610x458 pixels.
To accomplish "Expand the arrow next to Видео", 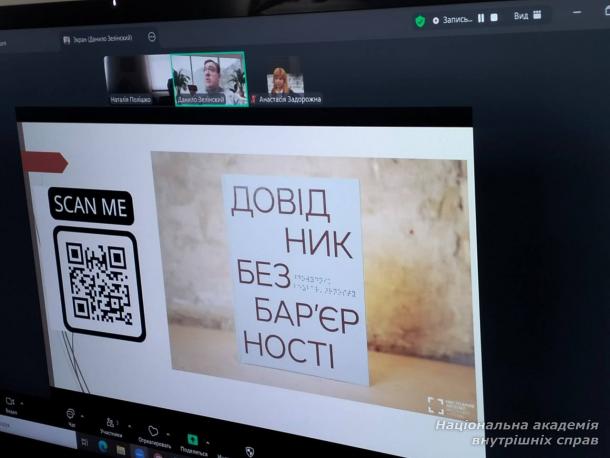I will point(22,404).
